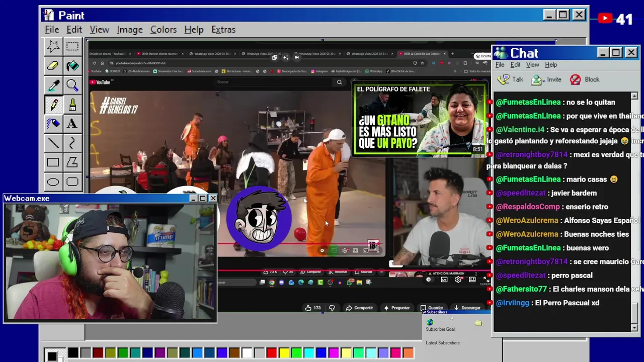Open the File menu in Chat window
This screenshot has height=362, width=644.
tap(500, 65)
